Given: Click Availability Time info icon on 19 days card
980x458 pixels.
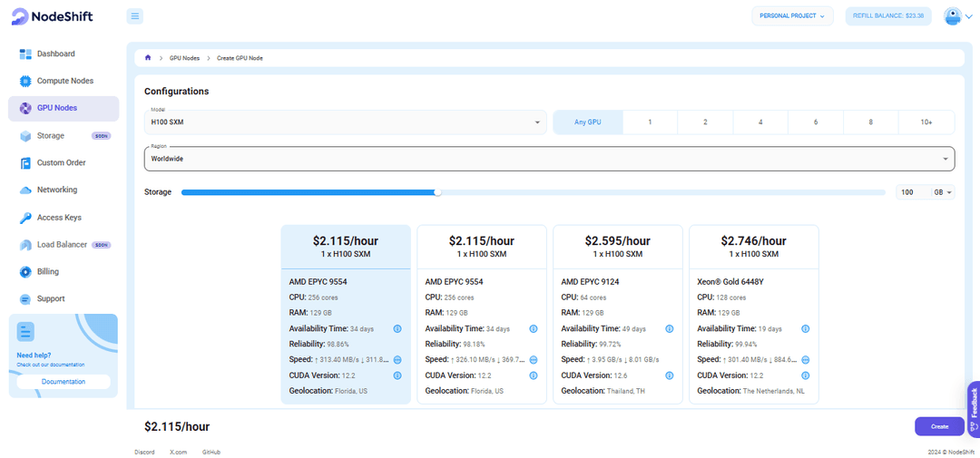Looking at the screenshot, I should (806, 328).
